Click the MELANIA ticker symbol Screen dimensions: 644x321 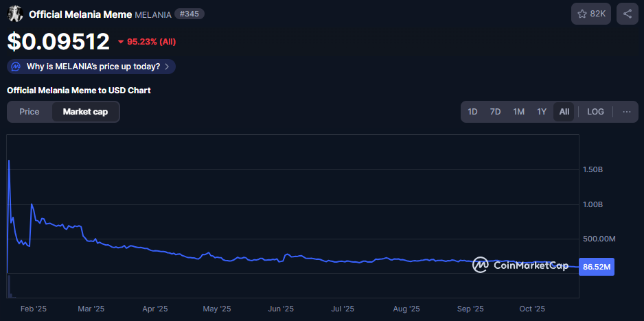point(153,14)
